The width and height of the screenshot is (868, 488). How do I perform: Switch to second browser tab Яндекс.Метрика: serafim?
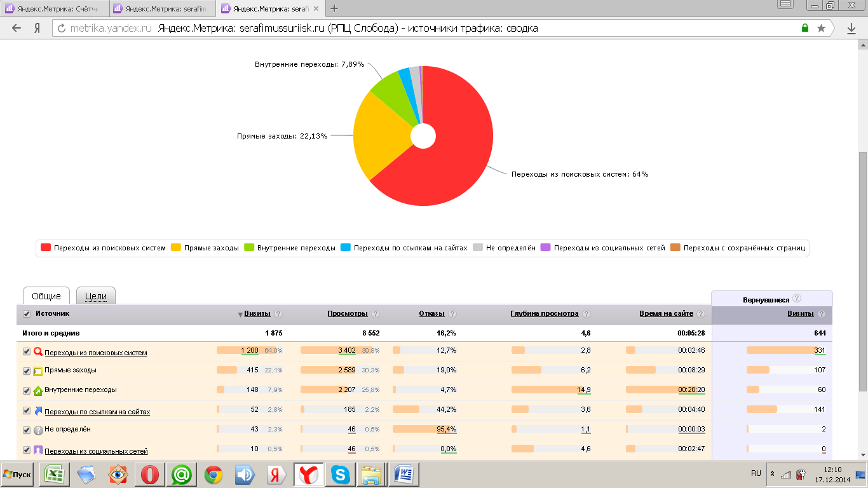[162, 9]
